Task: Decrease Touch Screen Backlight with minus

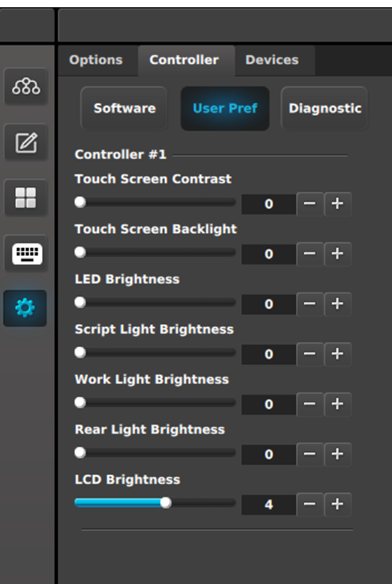Action: (x=310, y=254)
